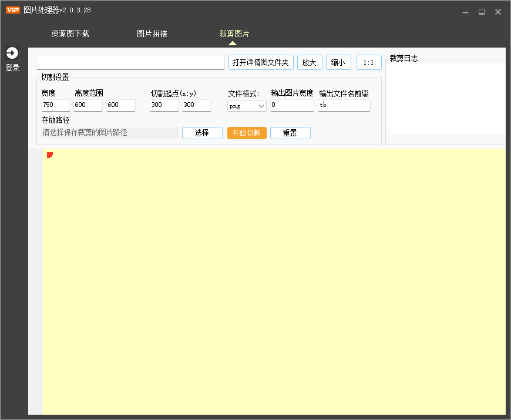Image resolution: width=511 pixels, height=420 pixels.
Task: Switch to the 图片拼接 tab
Action: pos(152,33)
